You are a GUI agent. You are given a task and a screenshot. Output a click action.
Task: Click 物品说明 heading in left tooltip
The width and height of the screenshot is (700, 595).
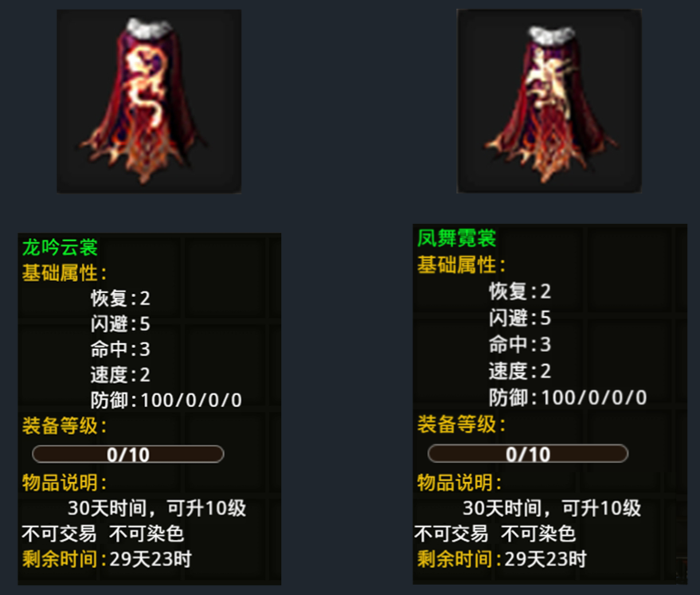tap(65, 483)
